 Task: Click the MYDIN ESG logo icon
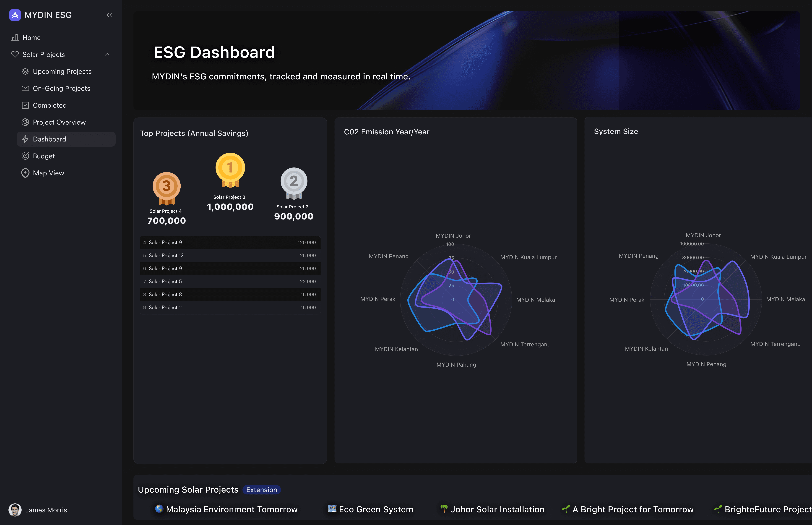tap(15, 15)
